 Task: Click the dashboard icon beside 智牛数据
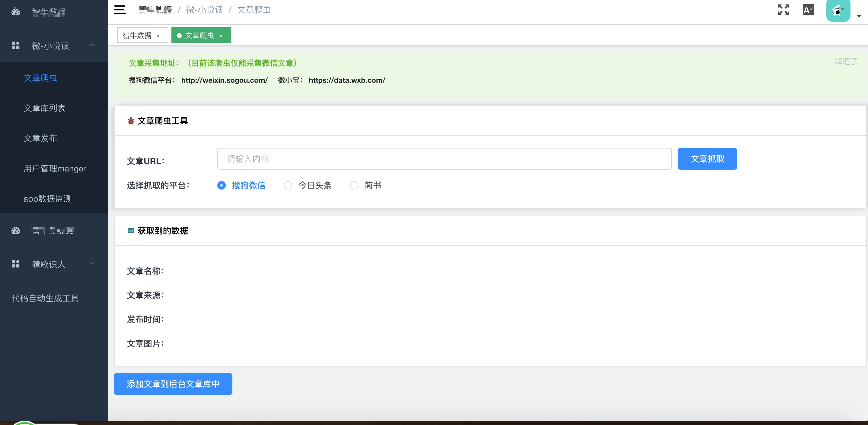pyautogui.click(x=15, y=12)
